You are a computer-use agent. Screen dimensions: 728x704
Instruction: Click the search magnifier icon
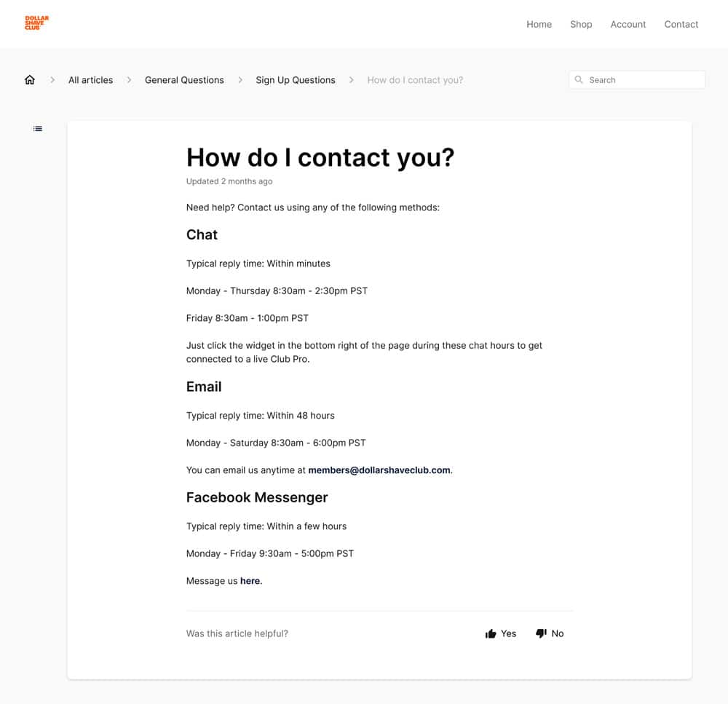(579, 80)
